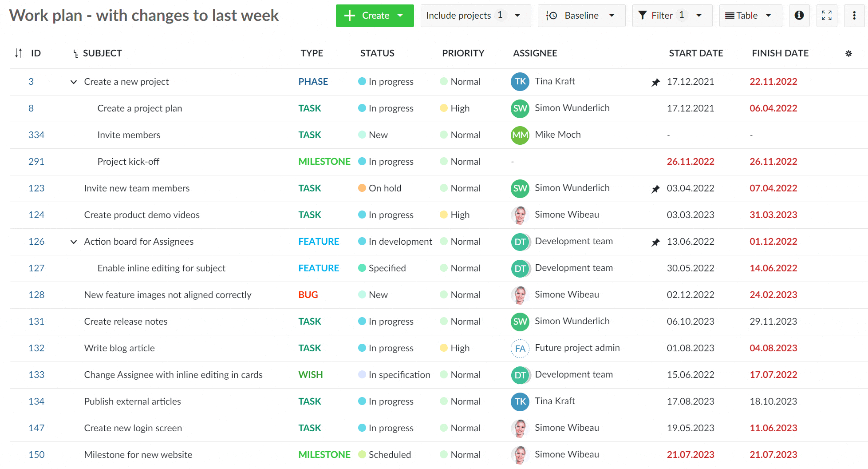868x469 pixels.
Task: Click the sort icon next to ID
Action: [18, 53]
